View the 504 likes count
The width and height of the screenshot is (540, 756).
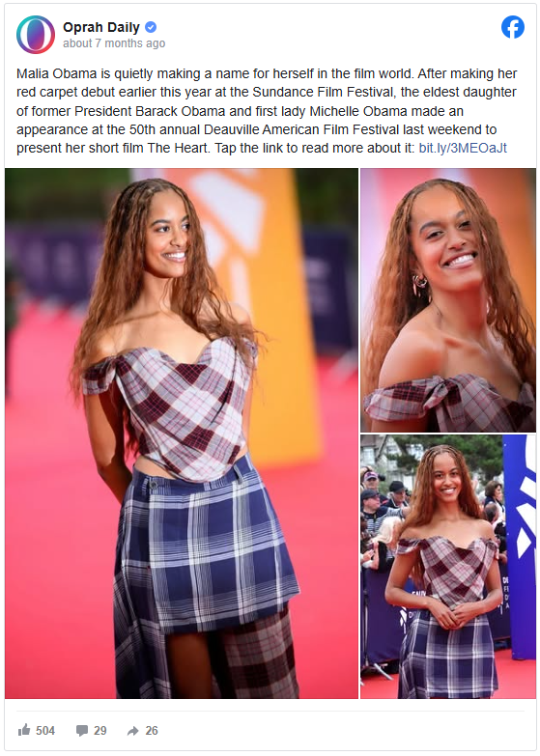tap(45, 731)
